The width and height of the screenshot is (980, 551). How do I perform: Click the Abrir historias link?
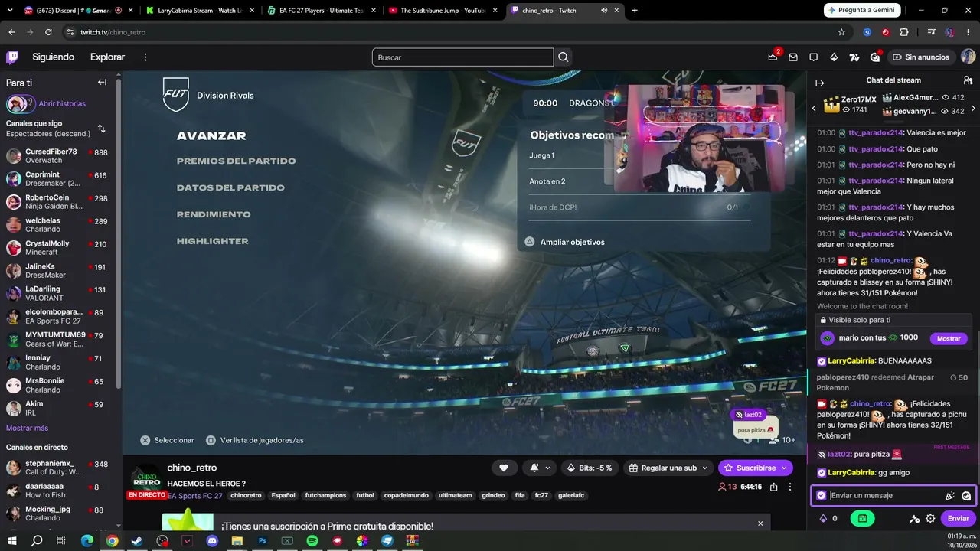62,104
